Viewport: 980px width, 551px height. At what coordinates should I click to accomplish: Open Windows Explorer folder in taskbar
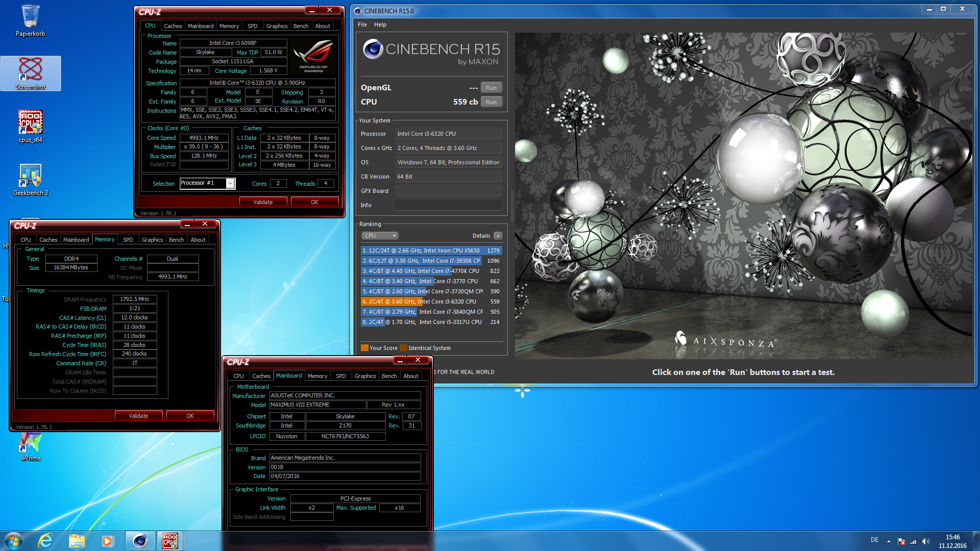(77, 541)
